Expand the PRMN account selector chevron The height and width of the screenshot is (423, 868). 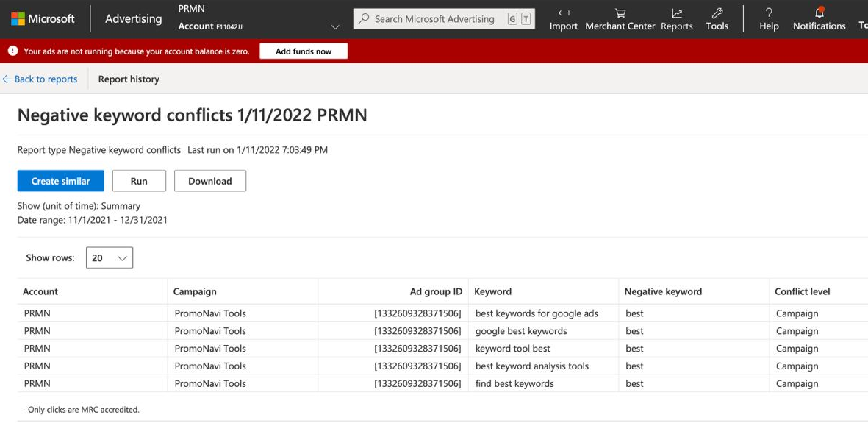point(335,26)
